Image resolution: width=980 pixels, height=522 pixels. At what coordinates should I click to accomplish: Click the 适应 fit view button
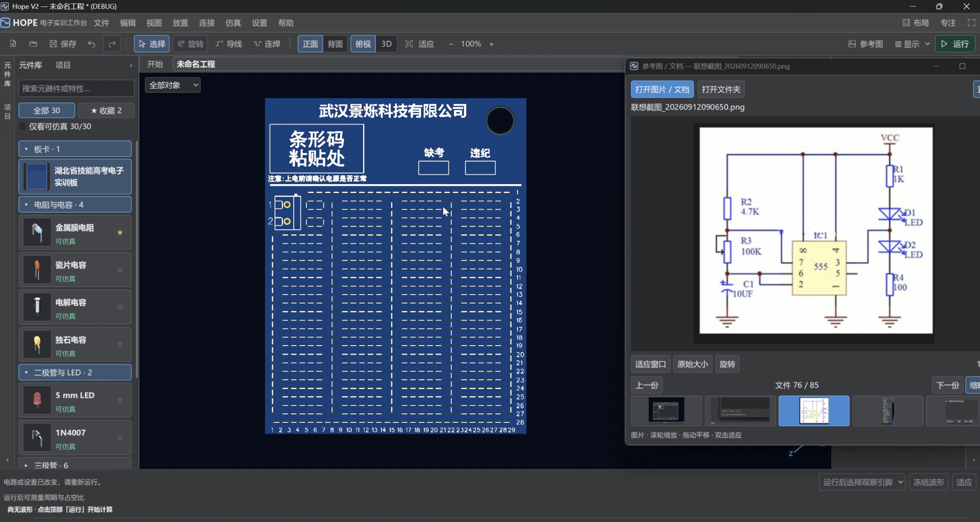pyautogui.click(x=420, y=44)
